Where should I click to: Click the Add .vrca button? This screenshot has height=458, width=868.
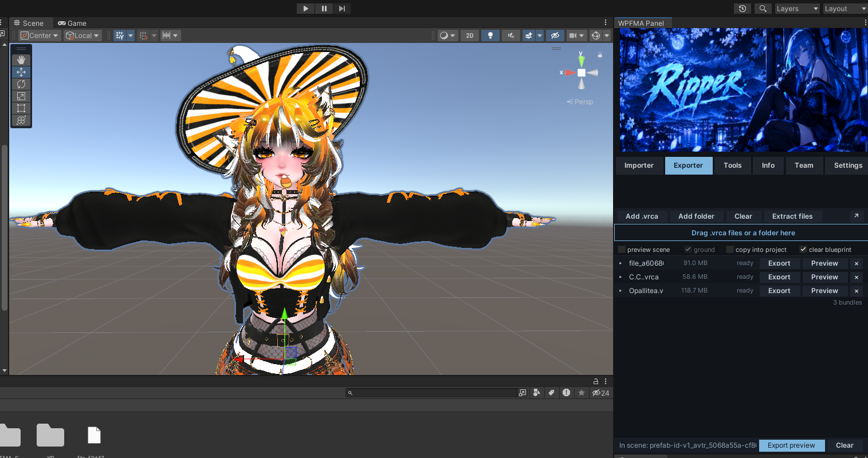pos(642,216)
